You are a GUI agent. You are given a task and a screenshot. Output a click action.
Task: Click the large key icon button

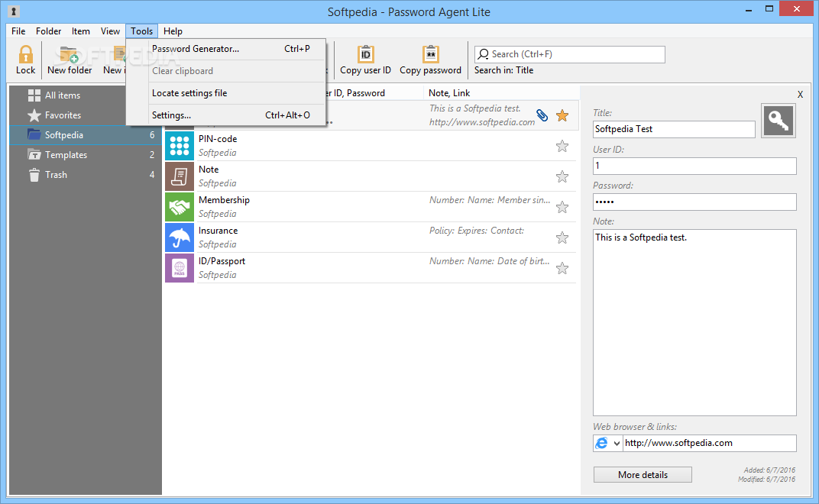[x=779, y=121]
